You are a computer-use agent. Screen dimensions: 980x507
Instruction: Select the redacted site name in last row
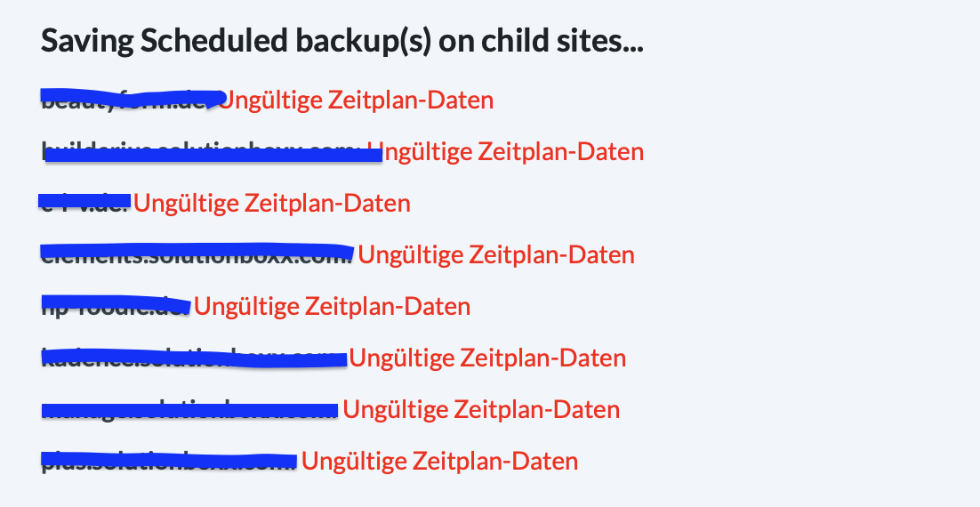tap(169, 462)
